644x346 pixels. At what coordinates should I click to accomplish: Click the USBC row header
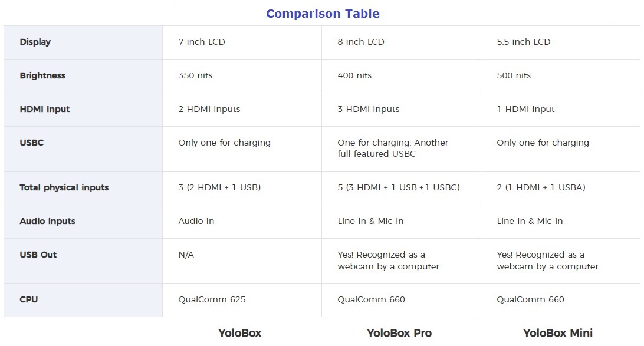tap(32, 143)
